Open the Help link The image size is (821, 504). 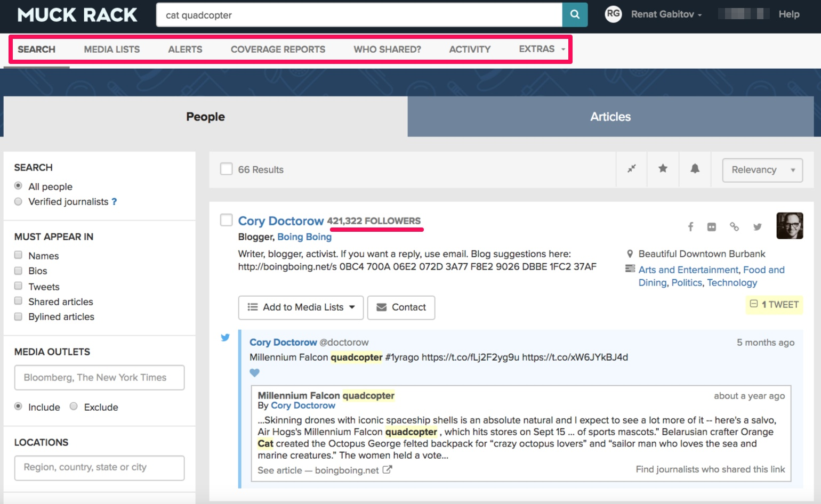(788, 14)
